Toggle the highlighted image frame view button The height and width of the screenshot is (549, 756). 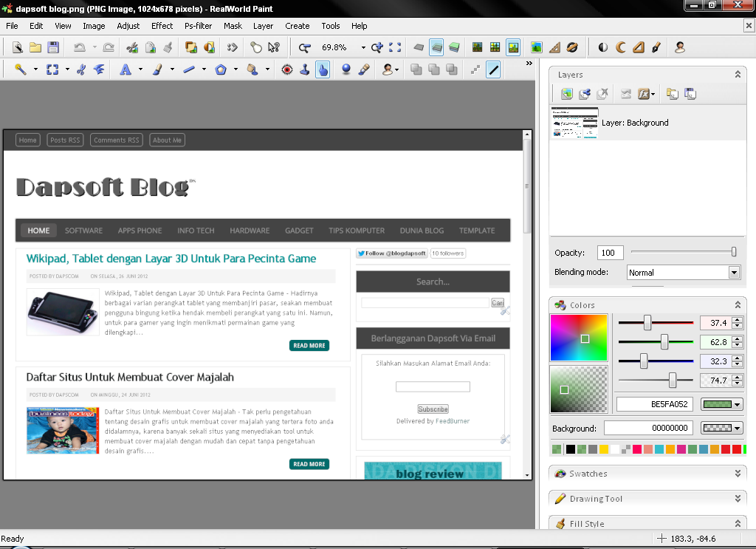(513, 47)
